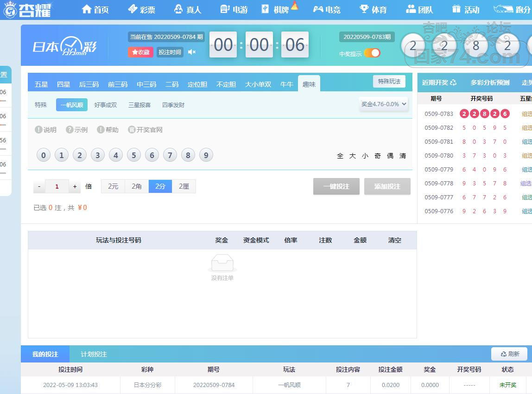Switch to the 大小单双 play tab

(258, 84)
